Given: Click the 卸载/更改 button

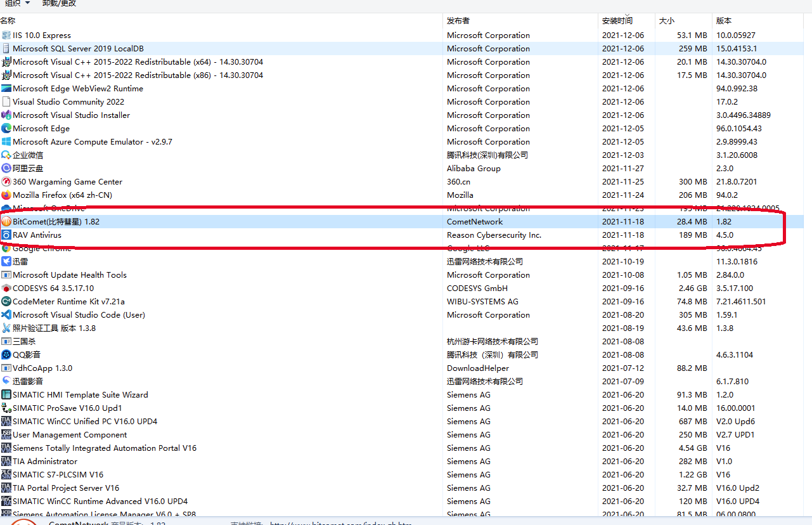Looking at the screenshot, I should click(59, 4).
